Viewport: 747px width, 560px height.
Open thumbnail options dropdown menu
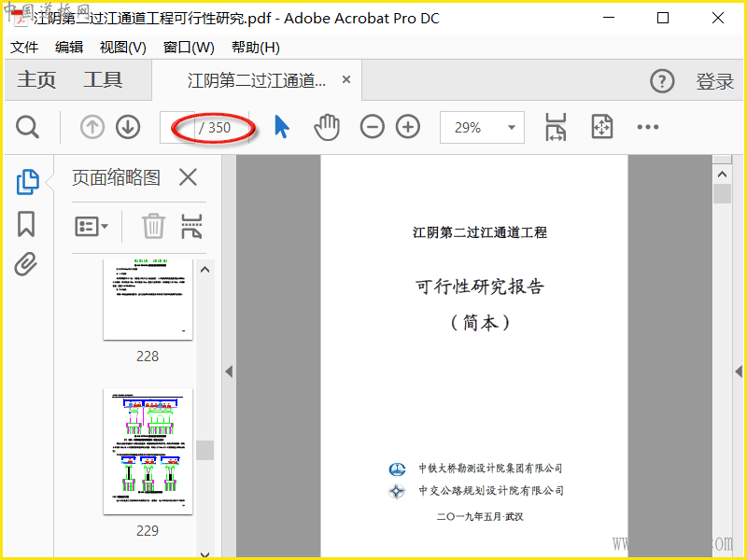point(91,226)
